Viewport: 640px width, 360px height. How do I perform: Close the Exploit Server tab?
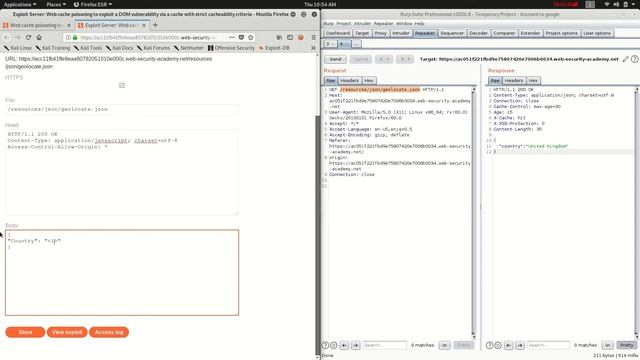point(144,25)
